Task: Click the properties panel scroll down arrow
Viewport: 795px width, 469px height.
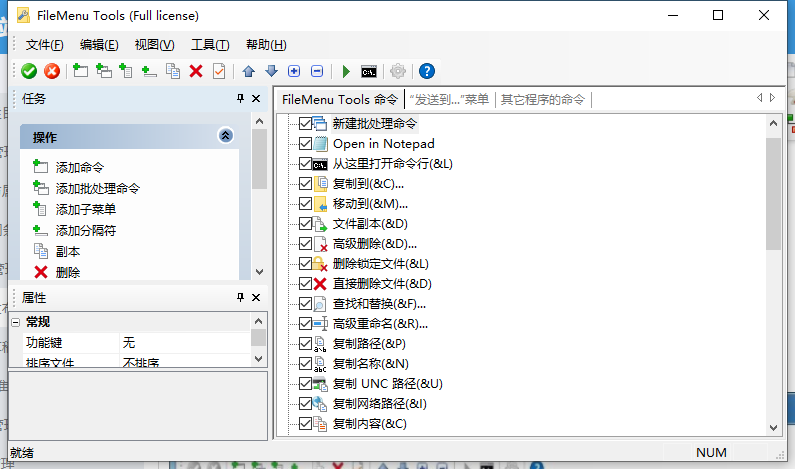Action: (258, 358)
